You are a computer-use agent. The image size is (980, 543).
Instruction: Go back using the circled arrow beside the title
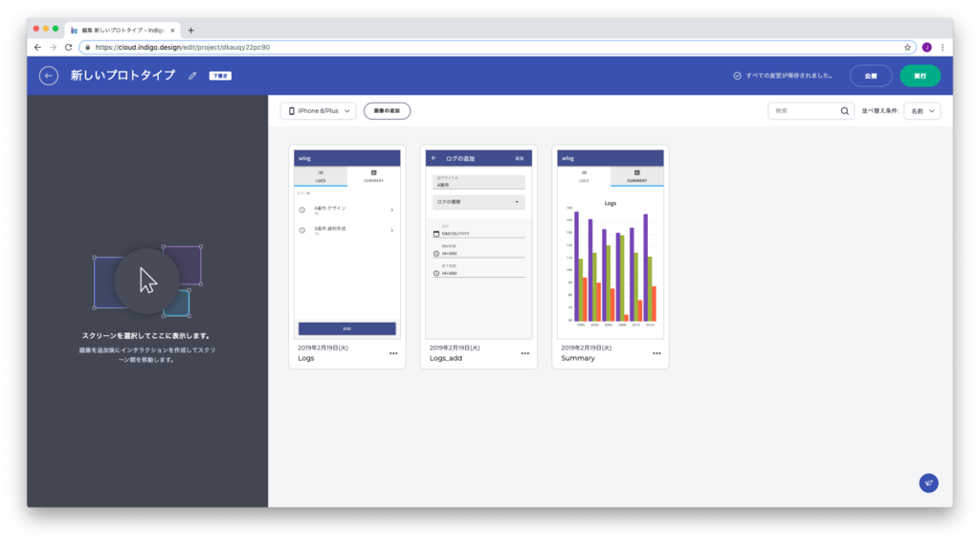[49, 76]
